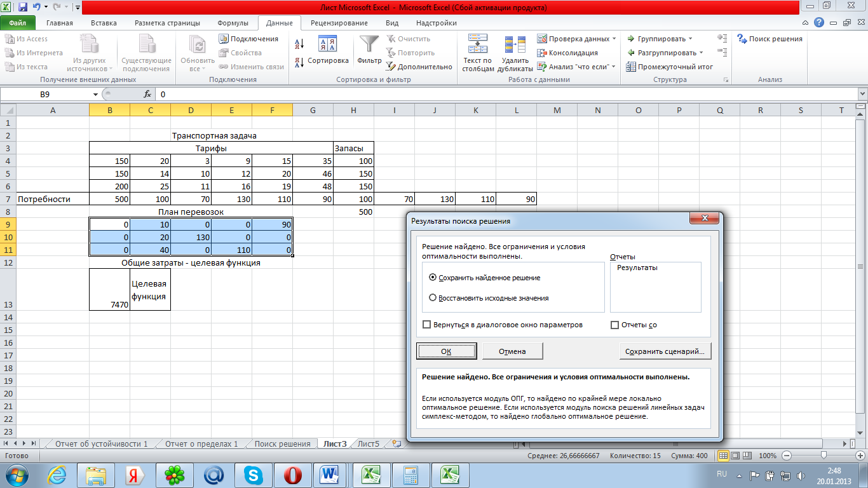Open Проверка данных dropdown arrow
This screenshot has width=868, height=488.
click(614, 39)
